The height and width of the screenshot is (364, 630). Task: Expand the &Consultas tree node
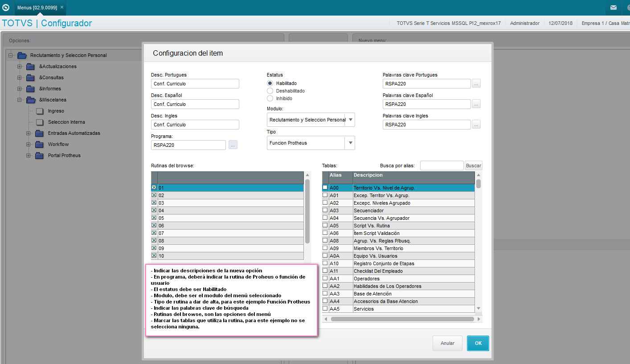(19, 77)
